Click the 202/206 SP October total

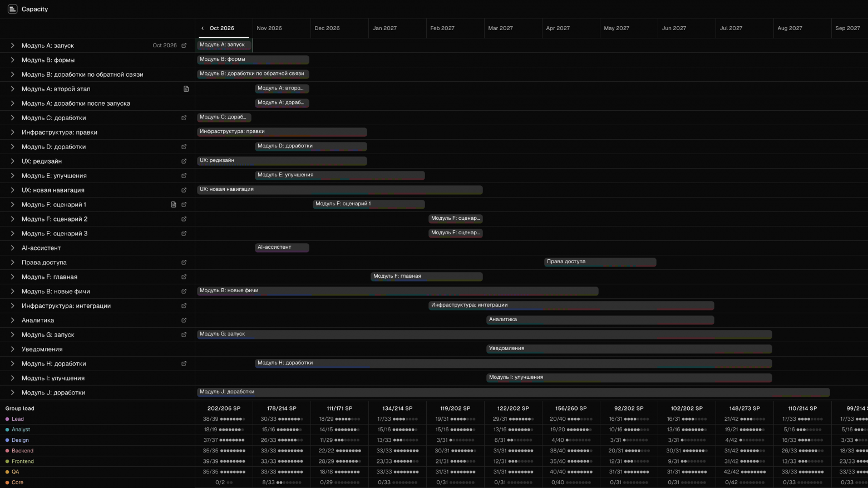(224, 408)
